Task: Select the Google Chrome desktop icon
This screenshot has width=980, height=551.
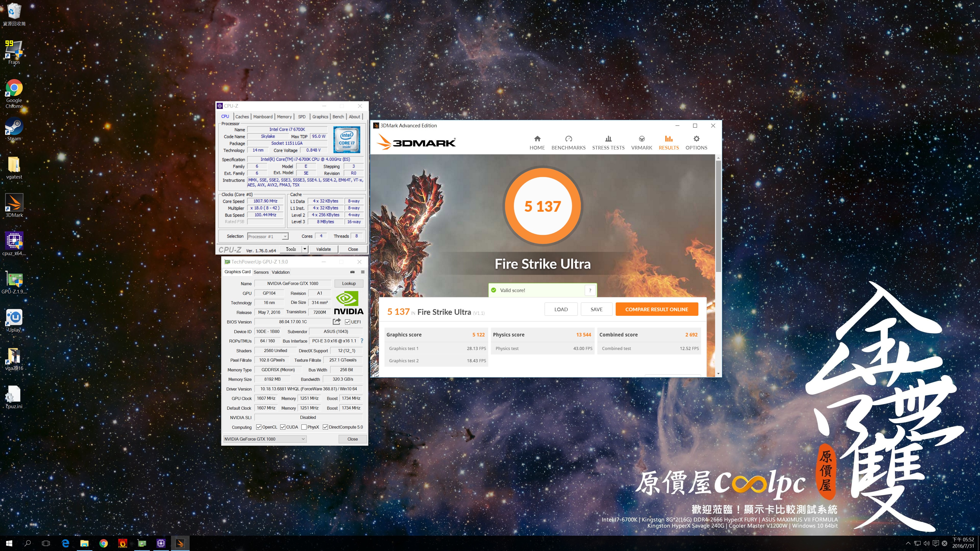Action: tap(14, 94)
